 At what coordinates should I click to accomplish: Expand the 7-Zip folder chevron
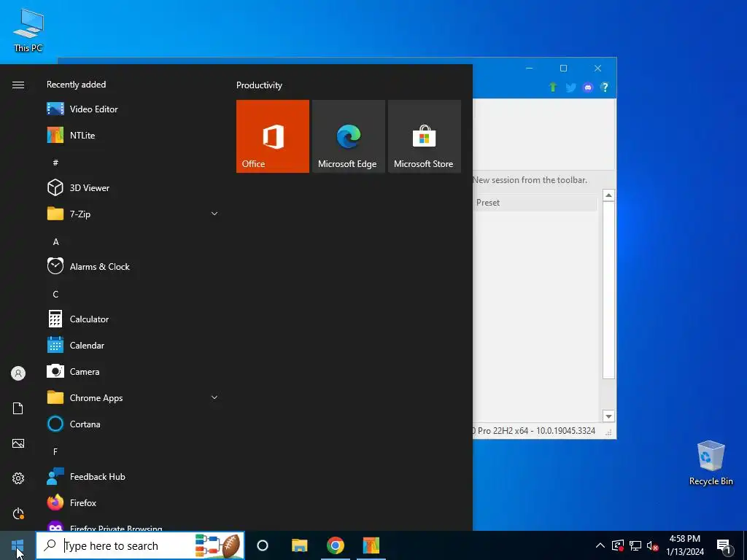click(214, 214)
